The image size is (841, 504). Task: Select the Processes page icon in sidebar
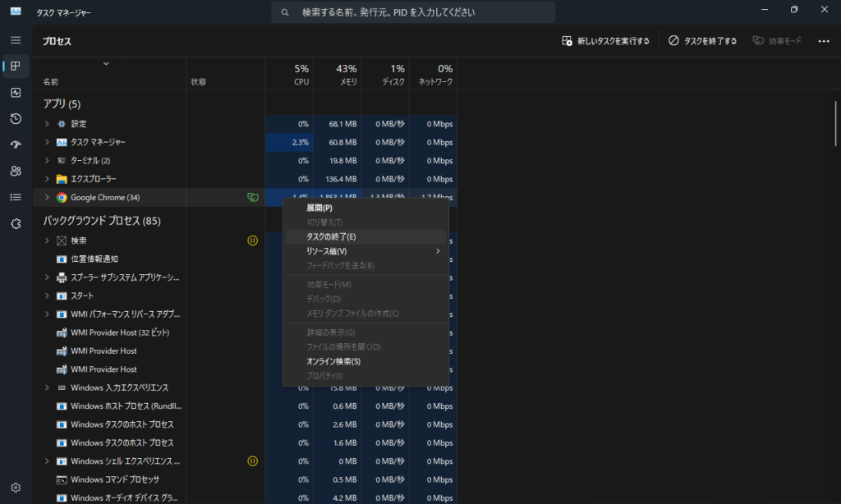click(x=16, y=66)
